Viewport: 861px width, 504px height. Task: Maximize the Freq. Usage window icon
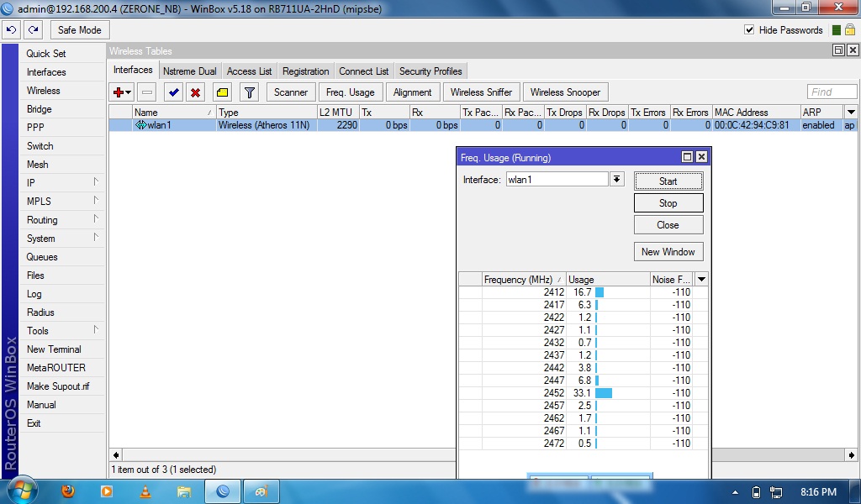(687, 157)
